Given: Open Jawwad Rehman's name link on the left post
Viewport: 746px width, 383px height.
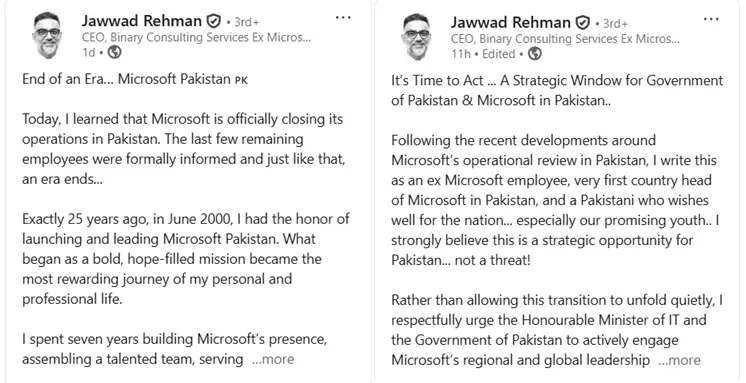Looking at the screenshot, I should click(142, 21).
